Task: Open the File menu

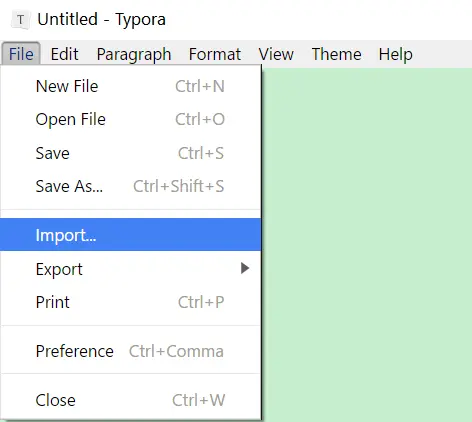Action: point(21,54)
